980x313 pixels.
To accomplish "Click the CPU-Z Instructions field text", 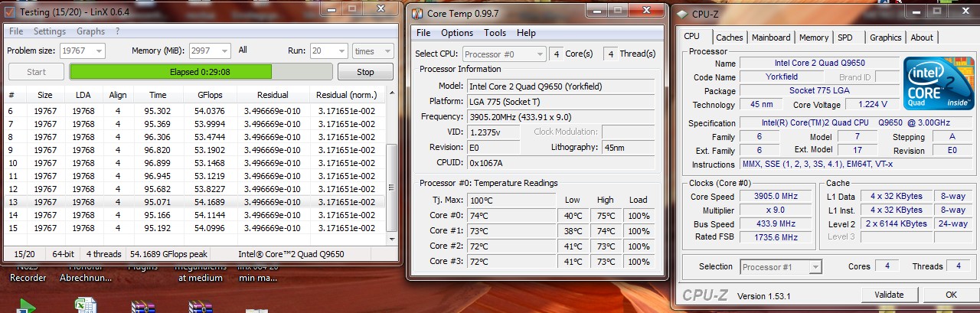I will (x=856, y=165).
